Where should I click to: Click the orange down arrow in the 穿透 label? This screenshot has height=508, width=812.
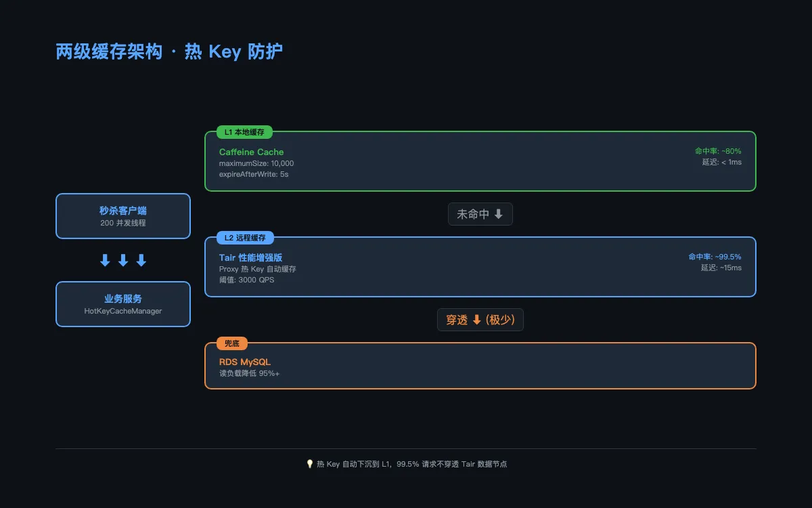point(476,320)
